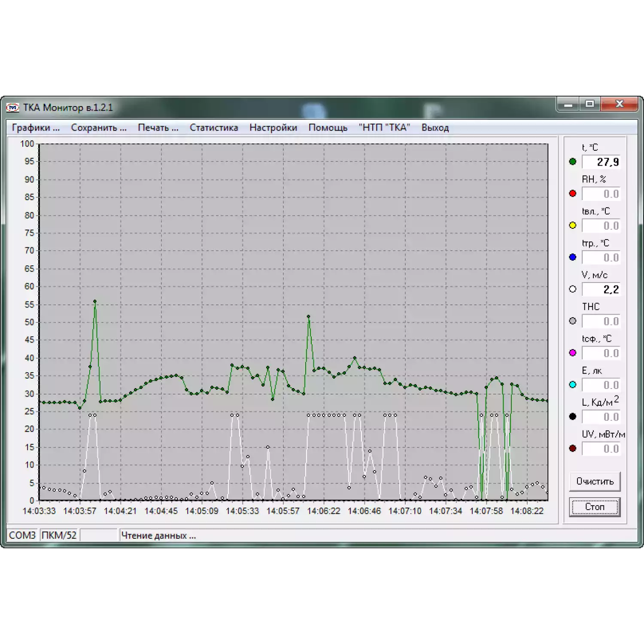The image size is (644, 644).
Task: Click the blue dew-point indicator dot
Action: tap(572, 257)
